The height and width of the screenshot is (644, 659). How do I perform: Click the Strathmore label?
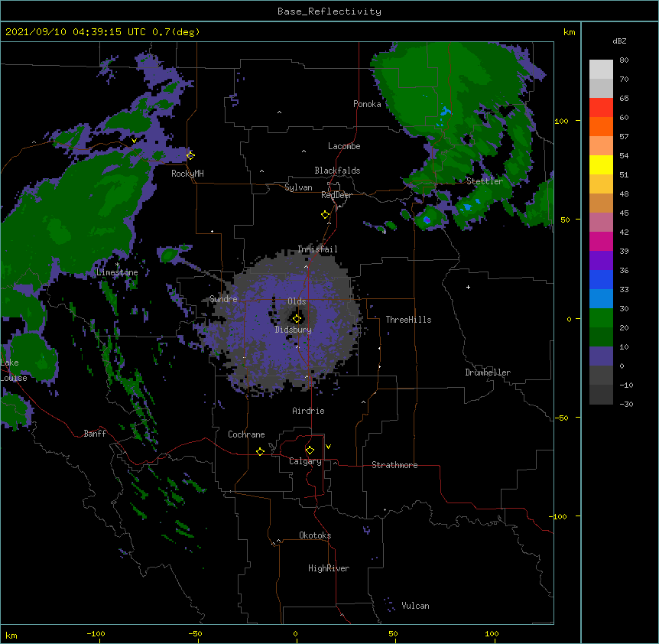tap(394, 465)
